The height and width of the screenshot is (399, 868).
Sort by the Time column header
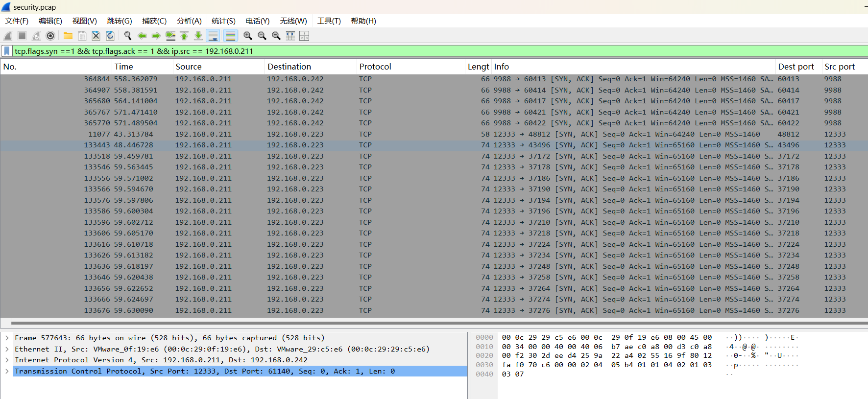pos(143,67)
